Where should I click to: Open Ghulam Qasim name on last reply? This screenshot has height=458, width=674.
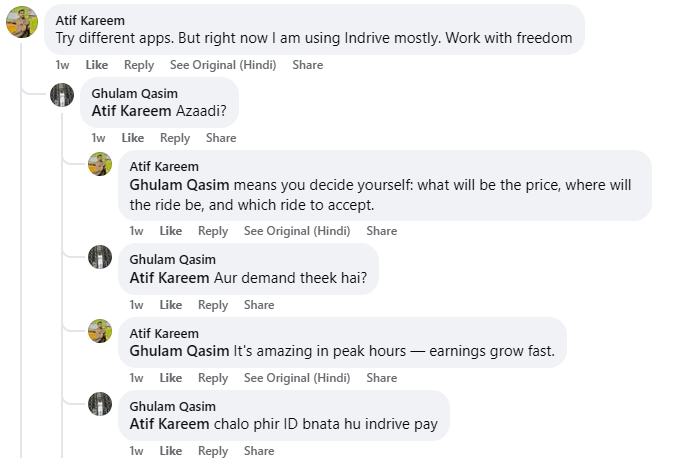pyautogui.click(x=173, y=406)
